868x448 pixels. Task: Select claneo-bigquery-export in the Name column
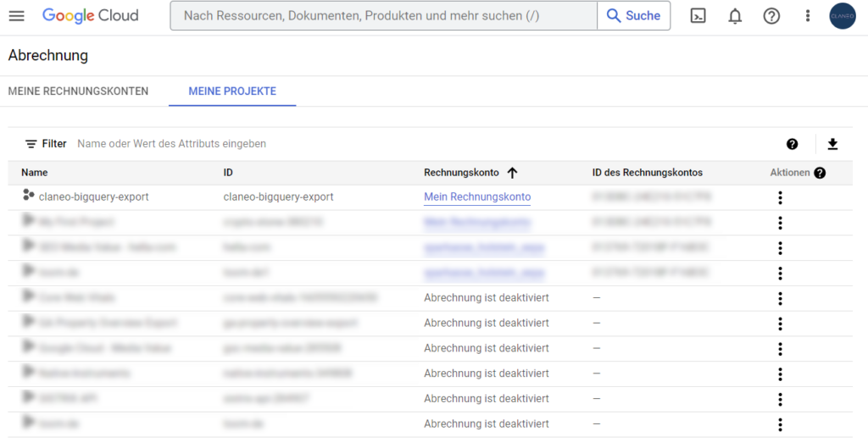93,196
